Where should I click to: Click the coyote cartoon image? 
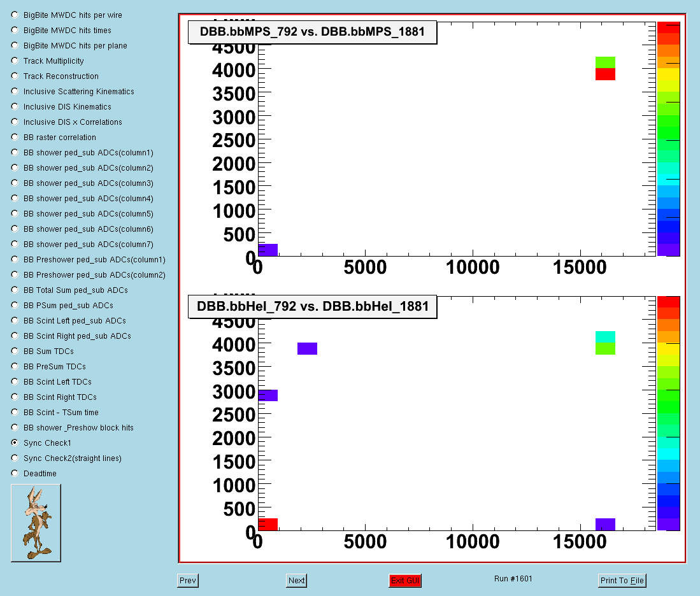tap(36, 523)
